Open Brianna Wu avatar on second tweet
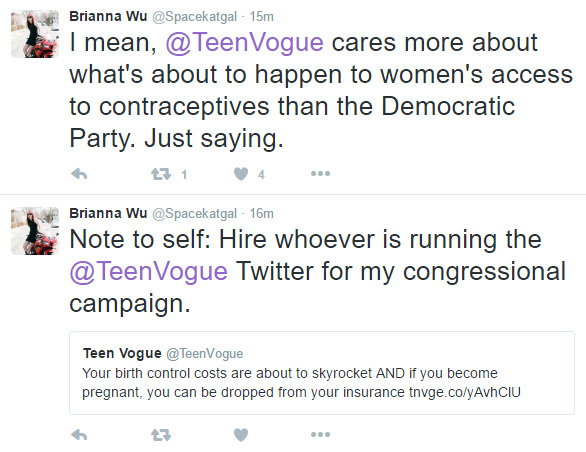586x452 pixels. [35, 231]
